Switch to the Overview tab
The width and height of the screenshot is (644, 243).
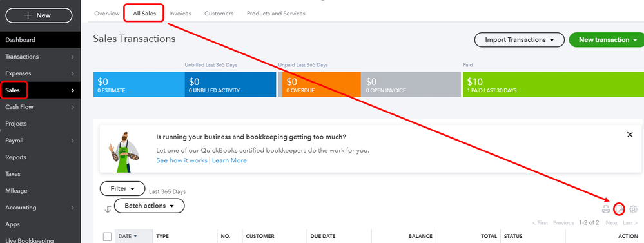pos(107,14)
